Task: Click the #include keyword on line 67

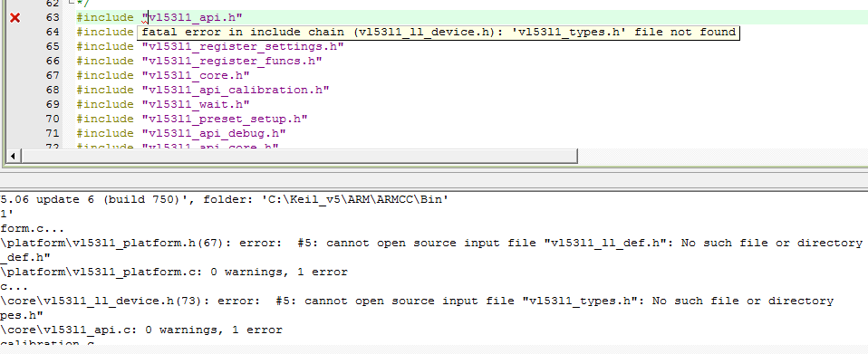Action: (x=105, y=75)
